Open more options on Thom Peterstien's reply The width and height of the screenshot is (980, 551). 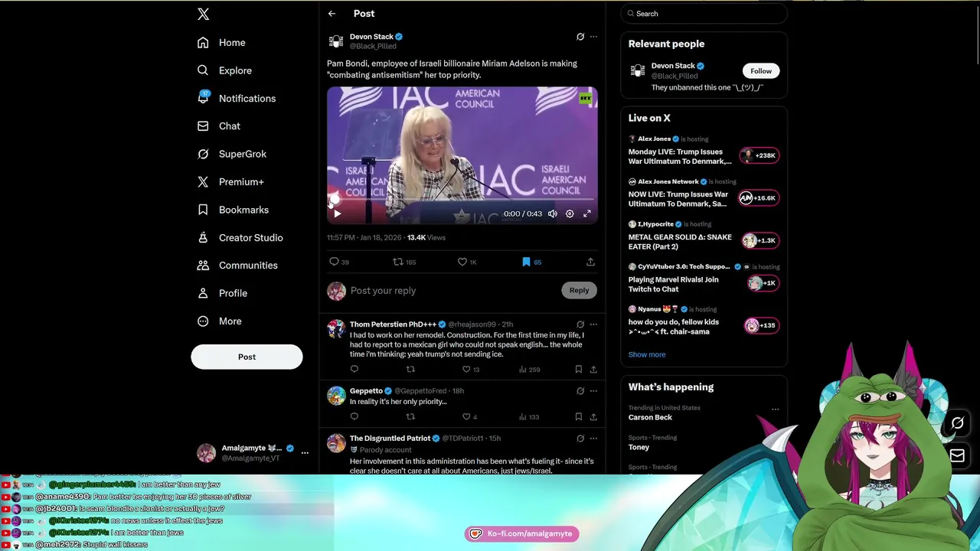593,324
